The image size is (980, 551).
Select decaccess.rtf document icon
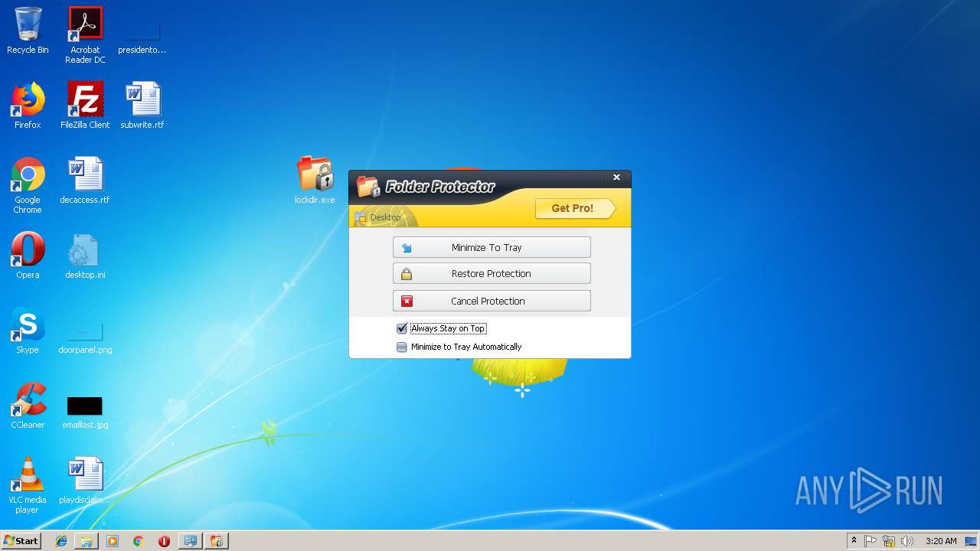coord(85,181)
